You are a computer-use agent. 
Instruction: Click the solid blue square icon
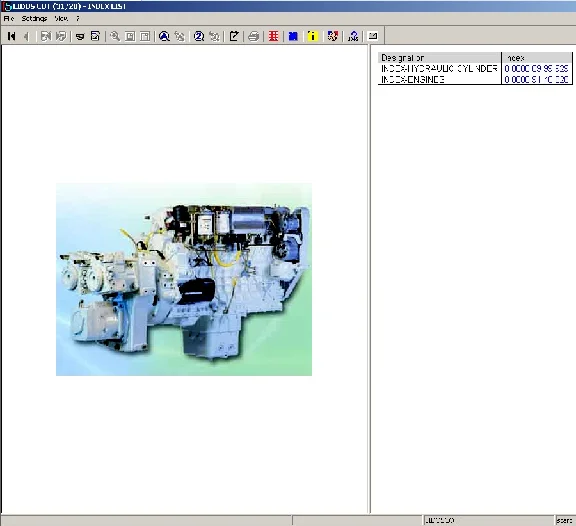pyautogui.click(x=293, y=36)
